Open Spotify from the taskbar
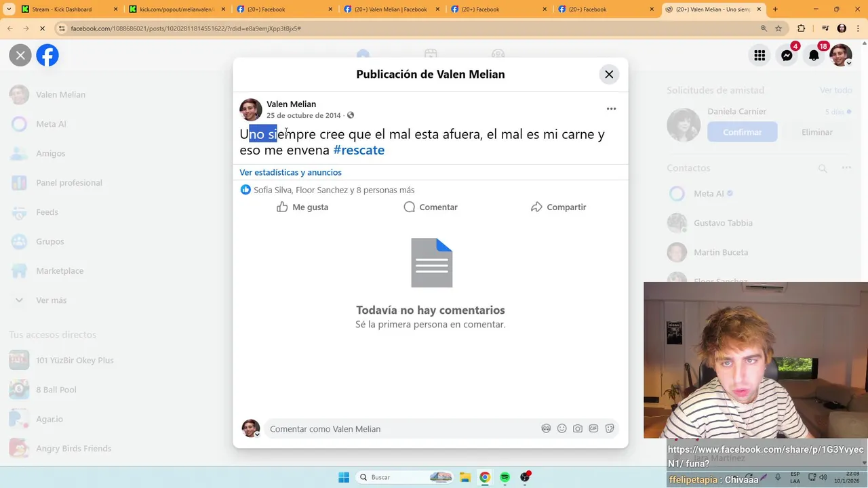 505,477
